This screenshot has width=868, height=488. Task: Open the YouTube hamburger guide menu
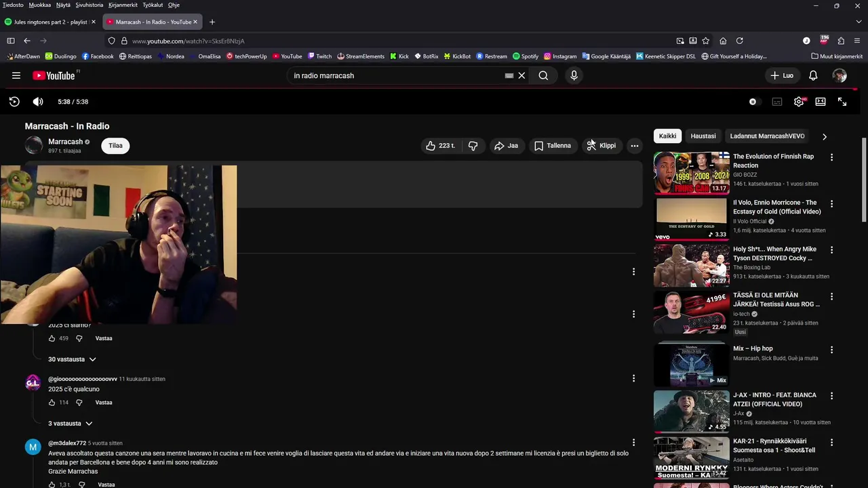pyautogui.click(x=16, y=76)
